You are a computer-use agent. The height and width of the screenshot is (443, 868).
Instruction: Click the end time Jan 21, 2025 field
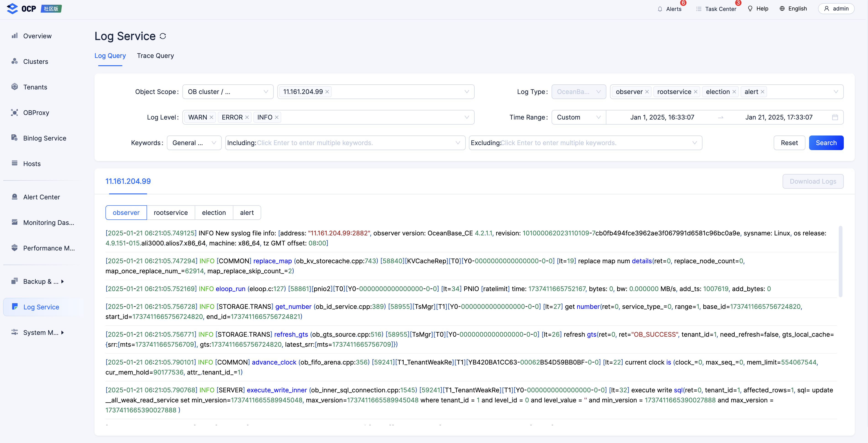(779, 117)
